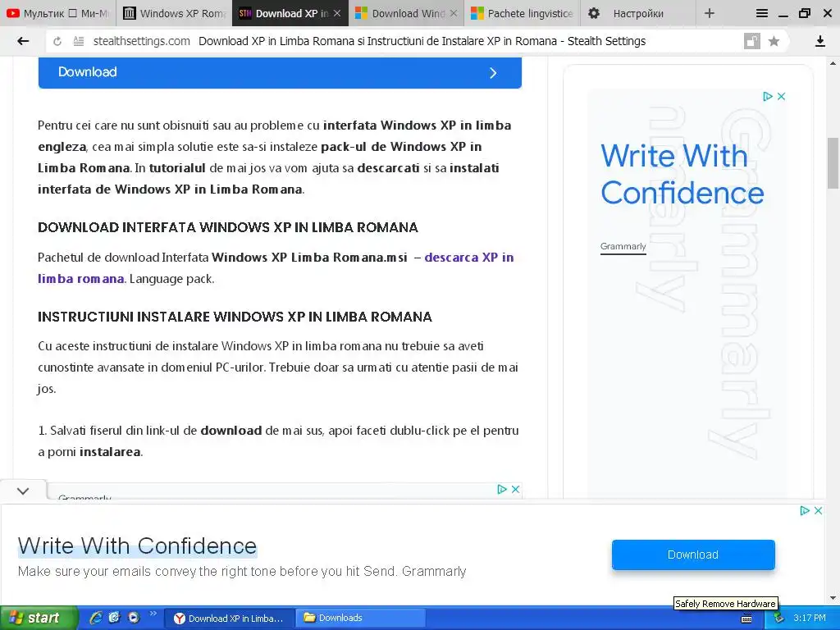Collapse bottom ad with down chevron
Image resolution: width=840 pixels, height=630 pixels.
[23, 491]
